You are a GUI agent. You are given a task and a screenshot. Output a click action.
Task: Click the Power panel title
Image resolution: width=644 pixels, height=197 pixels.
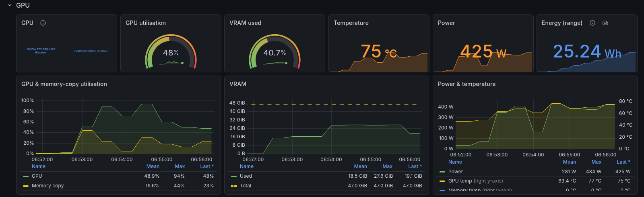click(x=446, y=23)
